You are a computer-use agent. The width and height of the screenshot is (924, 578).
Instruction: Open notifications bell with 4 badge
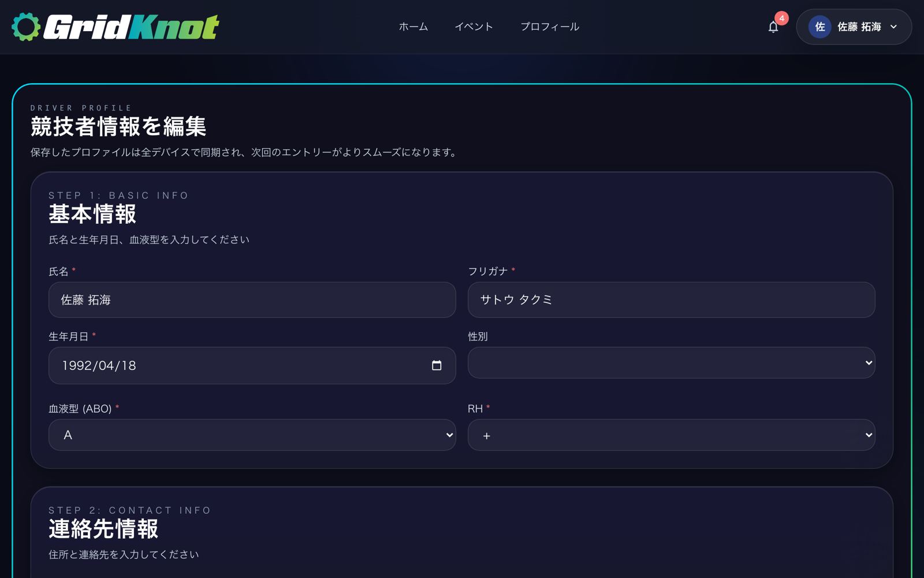(x=773, y=27)
